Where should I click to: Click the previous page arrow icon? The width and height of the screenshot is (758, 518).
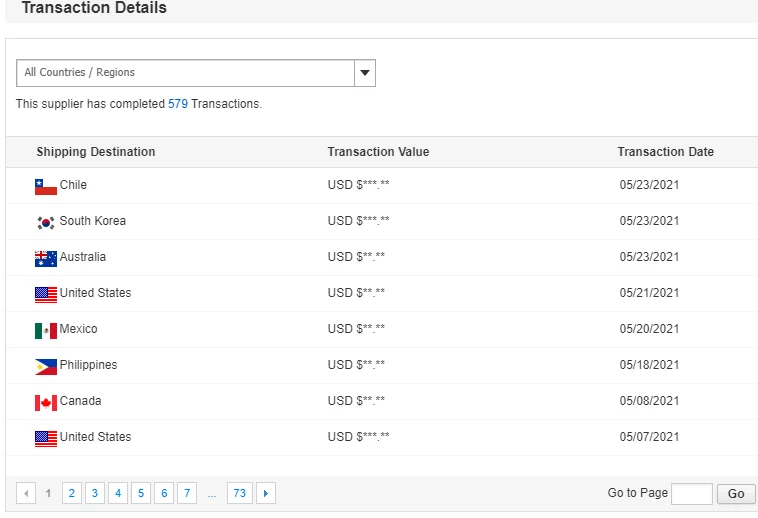point(26,493)
